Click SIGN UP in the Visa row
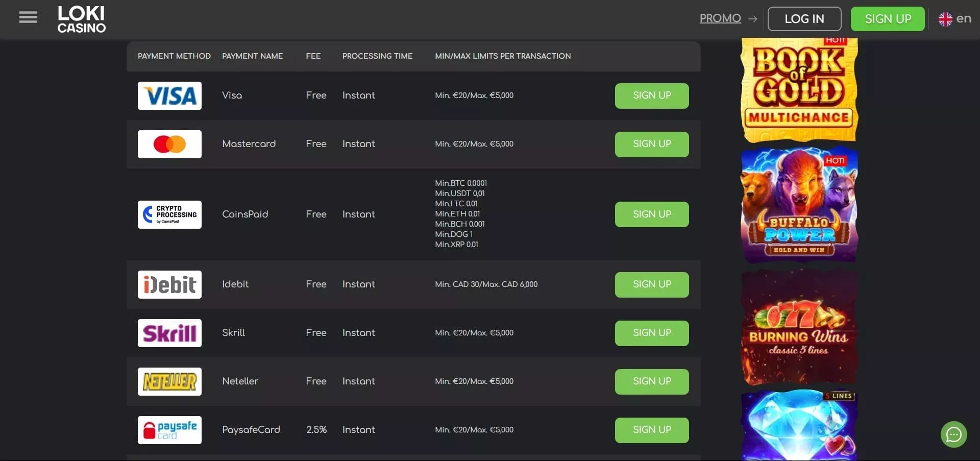Image resolution: width=980 pixels, height=461 pixels. 651,96
